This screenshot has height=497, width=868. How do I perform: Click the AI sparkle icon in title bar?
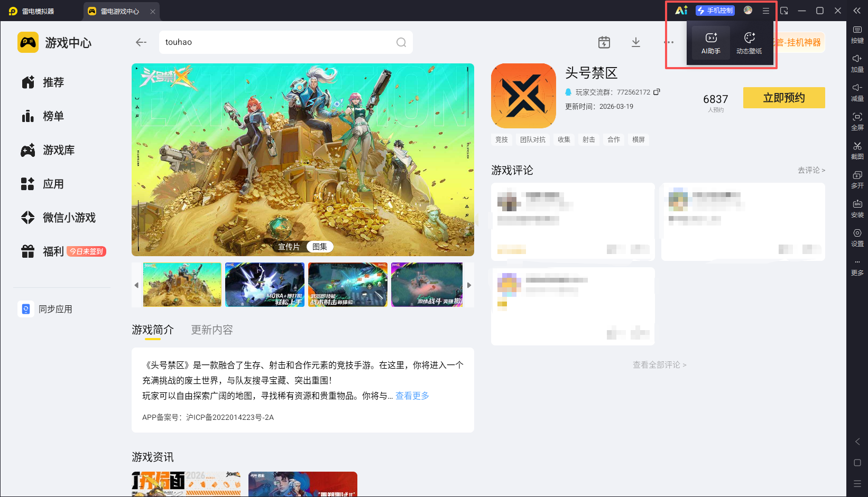point(681,10)
